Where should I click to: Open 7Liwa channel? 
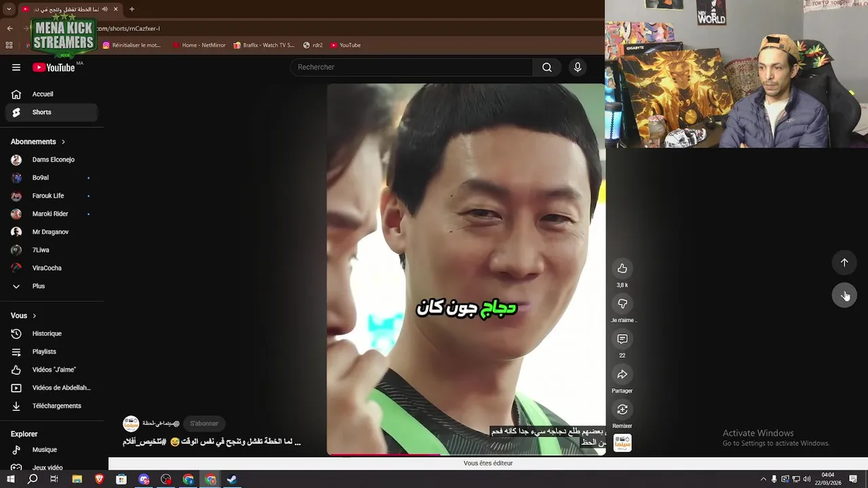[x=52, y=250]
